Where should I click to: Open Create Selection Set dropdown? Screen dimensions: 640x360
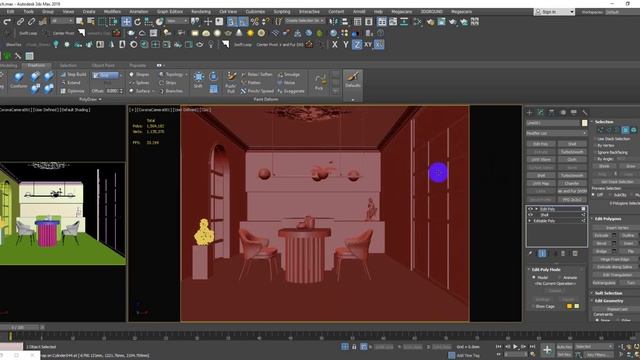click(304, 20)
